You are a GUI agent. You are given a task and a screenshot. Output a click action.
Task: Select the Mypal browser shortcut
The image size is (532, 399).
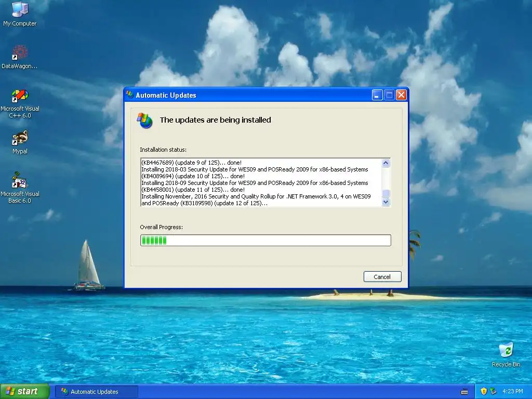(20, 142)
